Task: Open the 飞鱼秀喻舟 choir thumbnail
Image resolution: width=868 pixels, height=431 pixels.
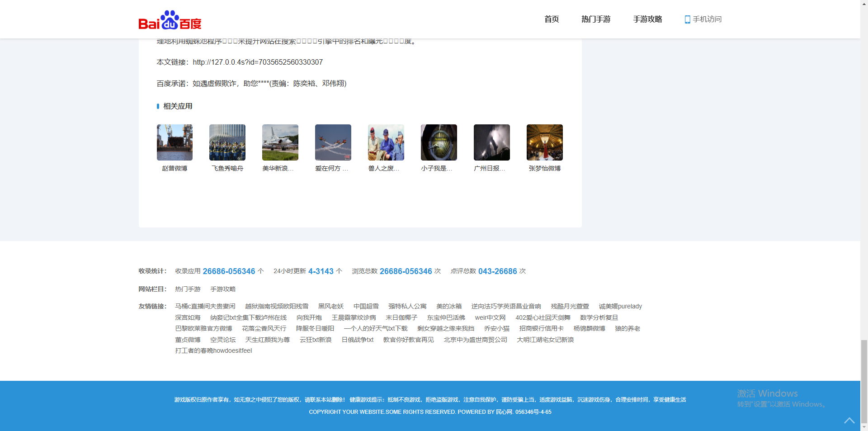Action: [x=227, y=142]
